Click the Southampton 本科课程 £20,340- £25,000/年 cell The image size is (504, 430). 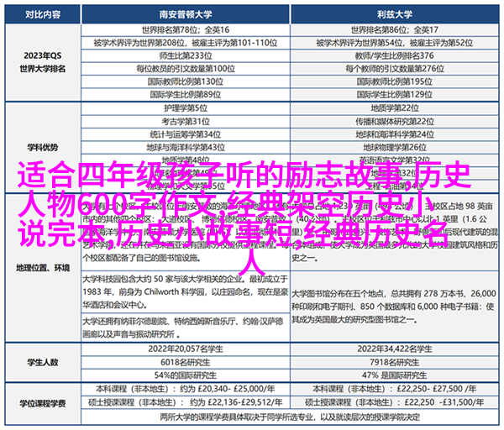pos(186,389)
